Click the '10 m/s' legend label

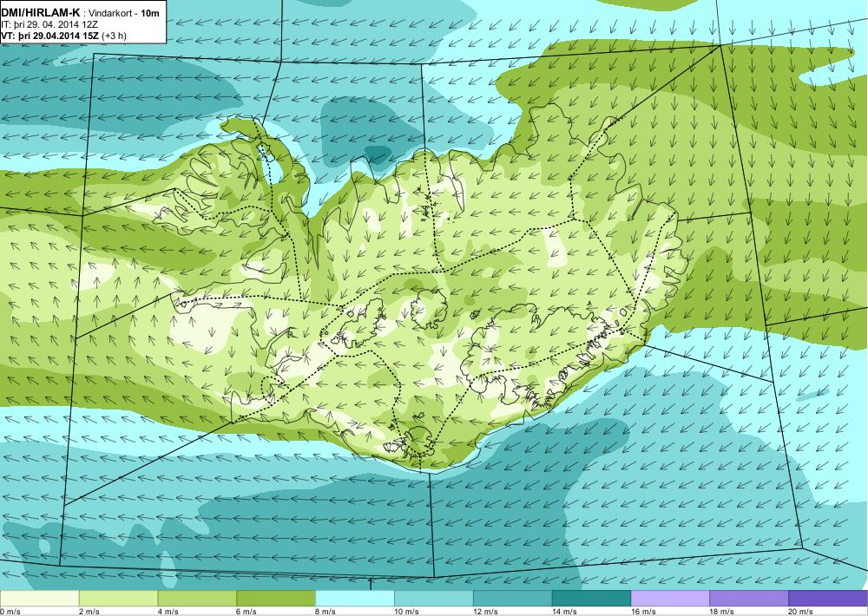click(x=407, y=612)
